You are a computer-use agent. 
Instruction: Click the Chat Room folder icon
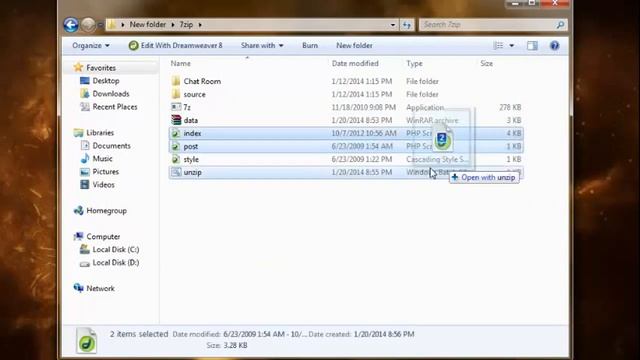point(176,81)
